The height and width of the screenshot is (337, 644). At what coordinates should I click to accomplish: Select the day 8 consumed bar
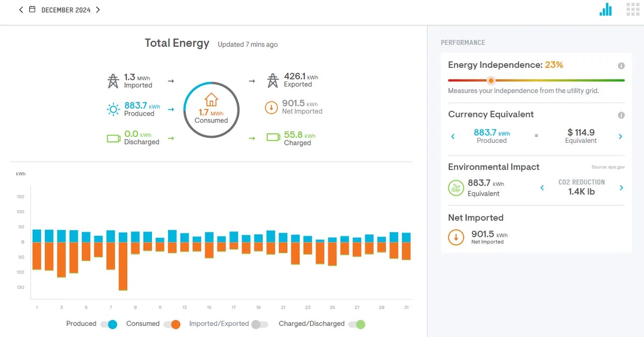point(123,266)
